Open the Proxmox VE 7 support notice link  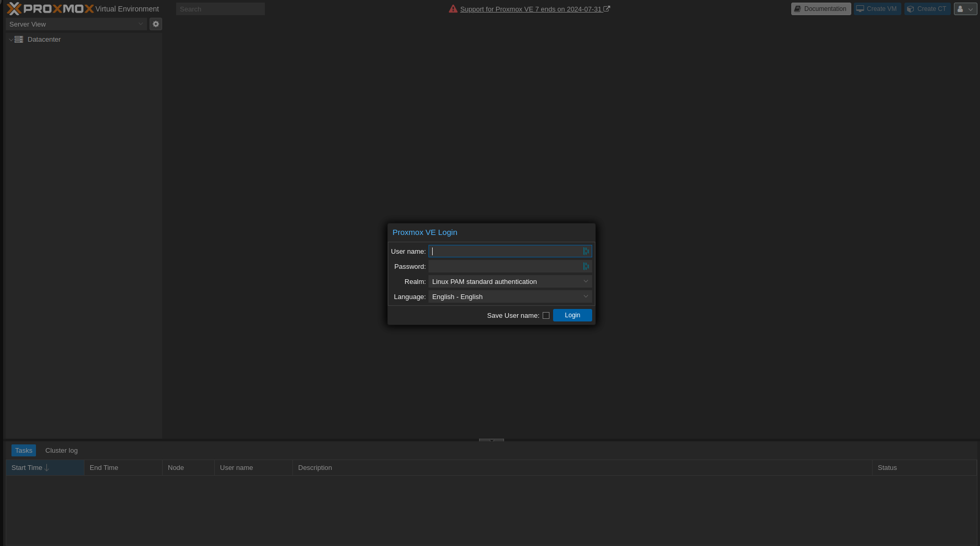tap(531, 9)
